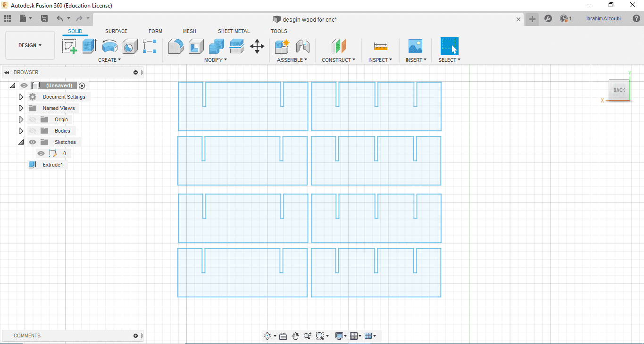Toggle visibility of Origin folder
644x344 pixels.
click(33, 119)
